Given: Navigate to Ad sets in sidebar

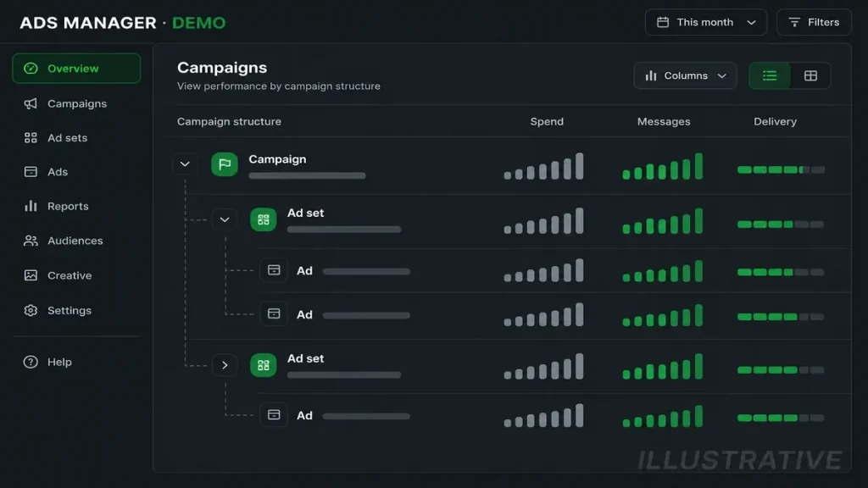Looking at the screenshot, I should pyautogui.click(x=76, y=138).
